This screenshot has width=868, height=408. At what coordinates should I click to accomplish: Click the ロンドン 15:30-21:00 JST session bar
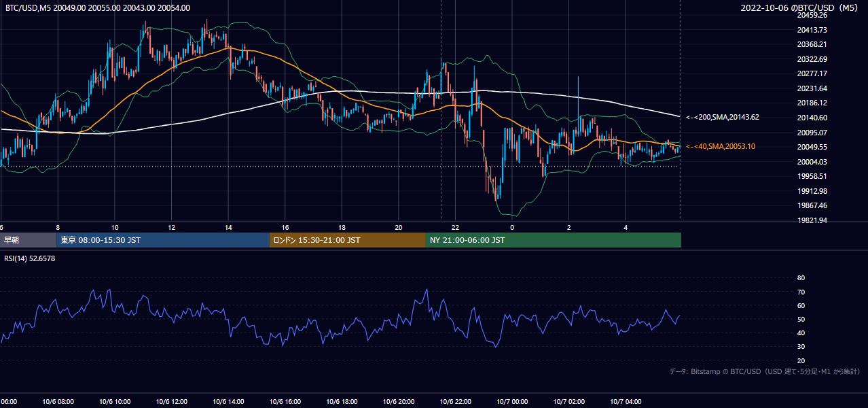coord(348,240)
